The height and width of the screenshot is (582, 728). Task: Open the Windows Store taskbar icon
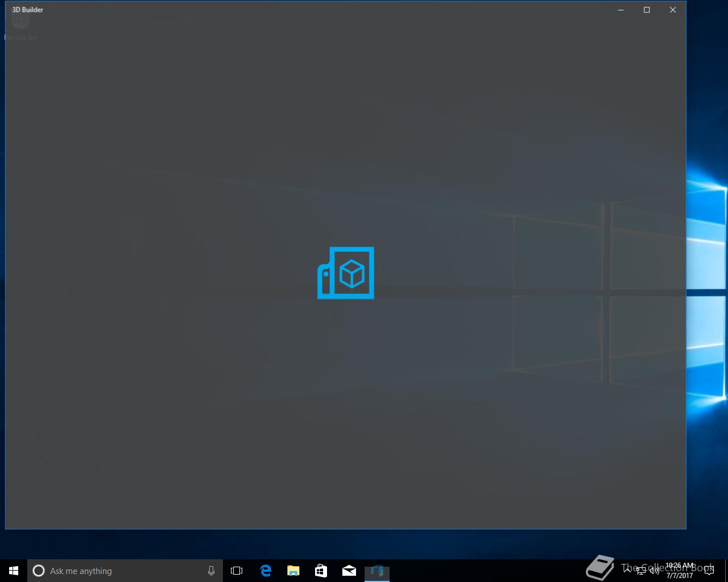(x=321, y=571)
